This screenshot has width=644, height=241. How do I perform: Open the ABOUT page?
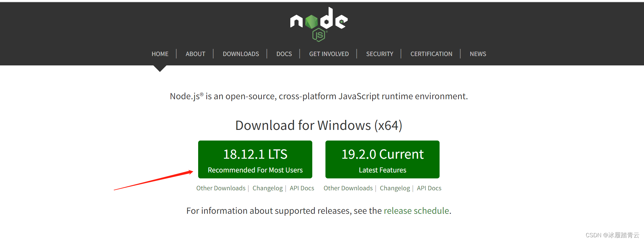195,54
